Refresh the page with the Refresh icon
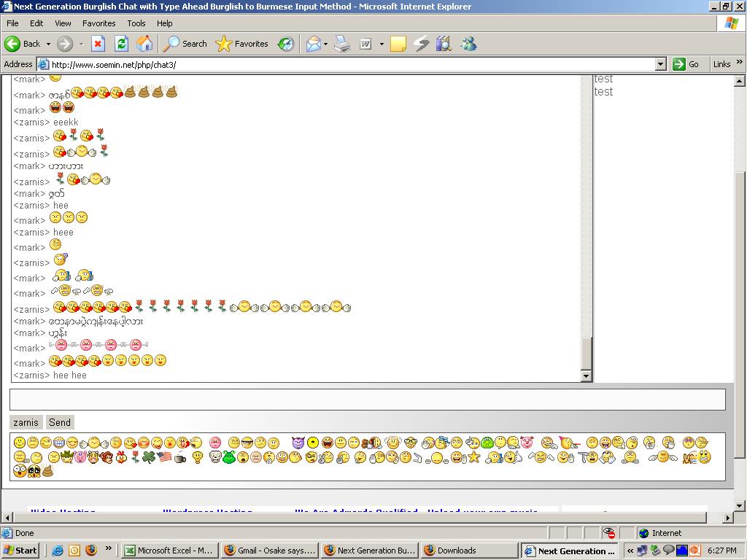 click(122, 44)
